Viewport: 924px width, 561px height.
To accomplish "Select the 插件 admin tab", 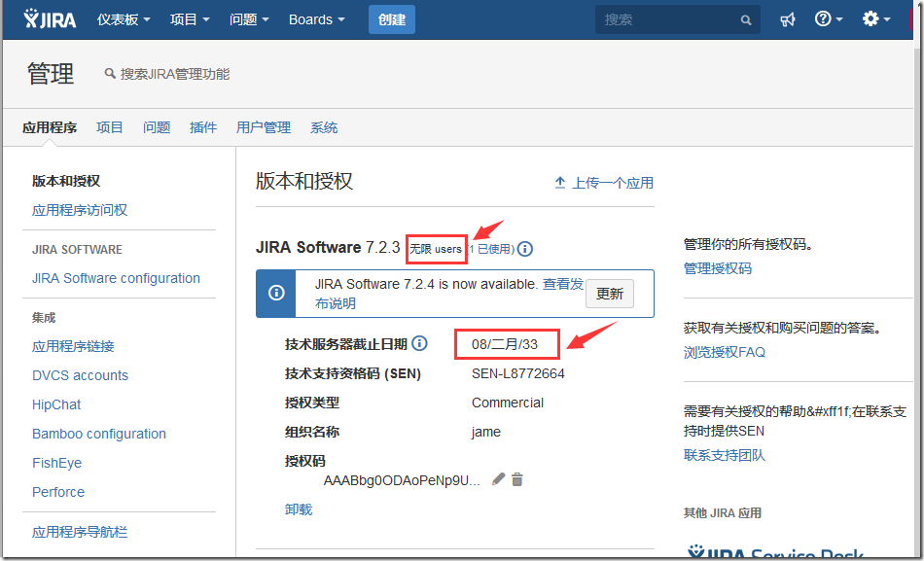I will click(x=203, y=127).
